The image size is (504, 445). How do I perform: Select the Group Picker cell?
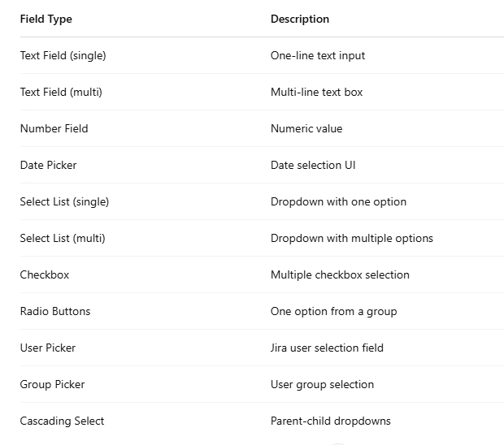(52, 384)
